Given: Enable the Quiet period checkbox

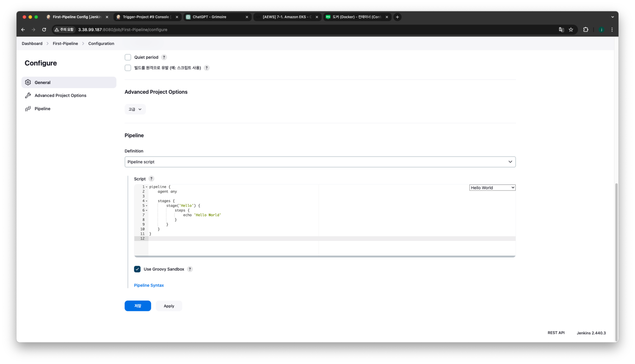Looking at the screenshot, I should click(x=128, y=57).
